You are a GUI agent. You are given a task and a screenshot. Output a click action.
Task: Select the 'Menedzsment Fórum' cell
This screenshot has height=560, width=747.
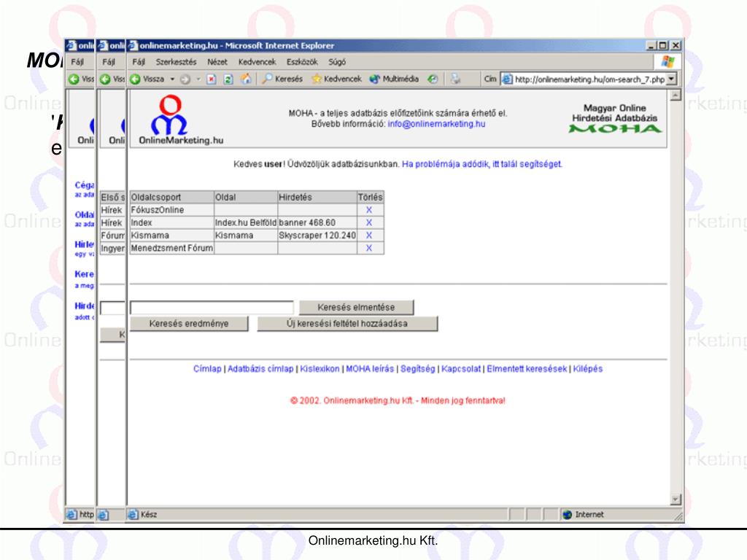pyautogui.click(x=172, y=248)
